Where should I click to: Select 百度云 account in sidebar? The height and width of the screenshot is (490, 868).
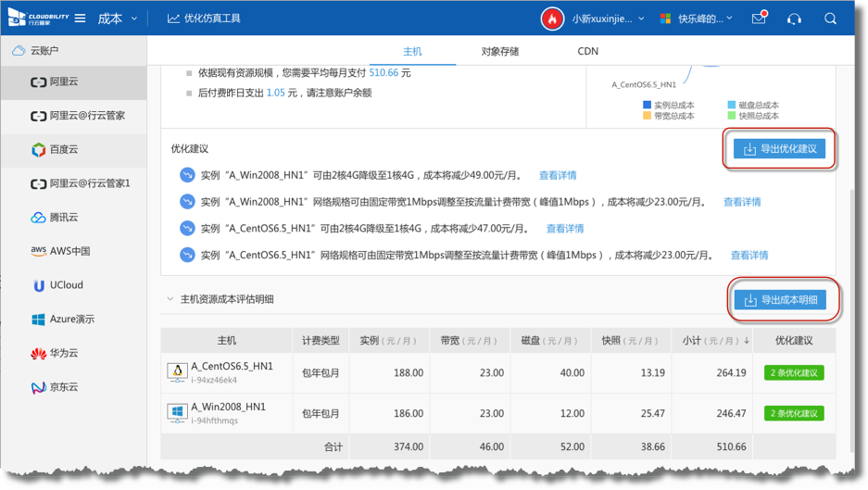(63, 149)
